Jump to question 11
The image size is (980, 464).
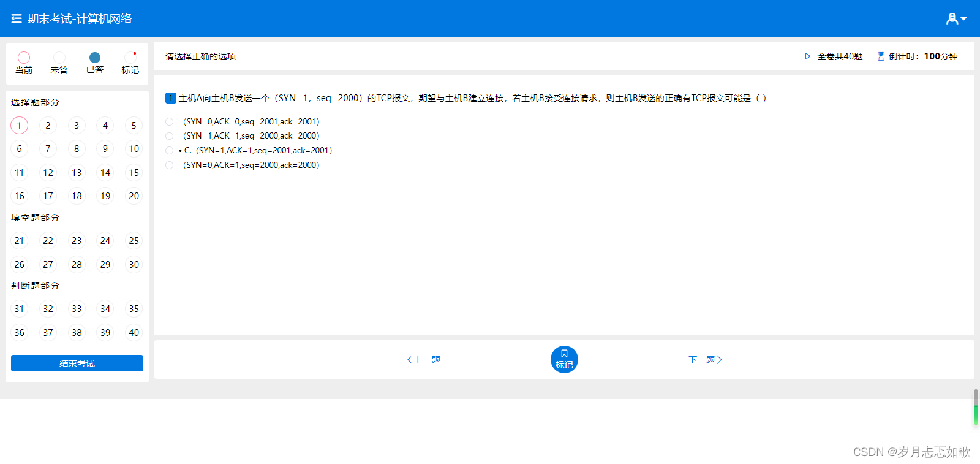[x=20, y=173]
